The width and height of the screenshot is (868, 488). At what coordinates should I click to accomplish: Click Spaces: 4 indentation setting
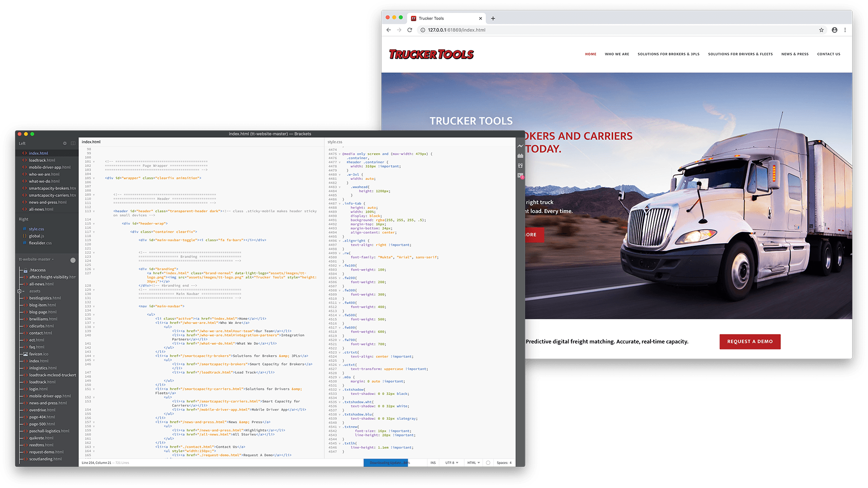click(504, 463)
